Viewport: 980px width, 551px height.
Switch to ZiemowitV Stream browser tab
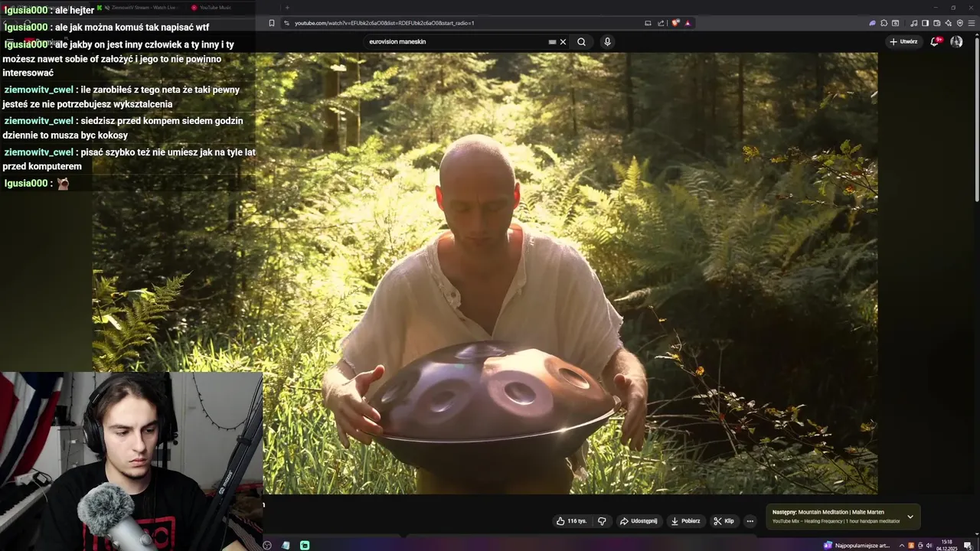pyautogui.click(x=143, y=8)
